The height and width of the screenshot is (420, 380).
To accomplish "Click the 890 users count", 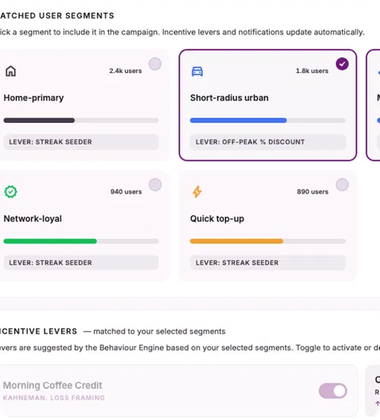I will click(x=312, y=192).
